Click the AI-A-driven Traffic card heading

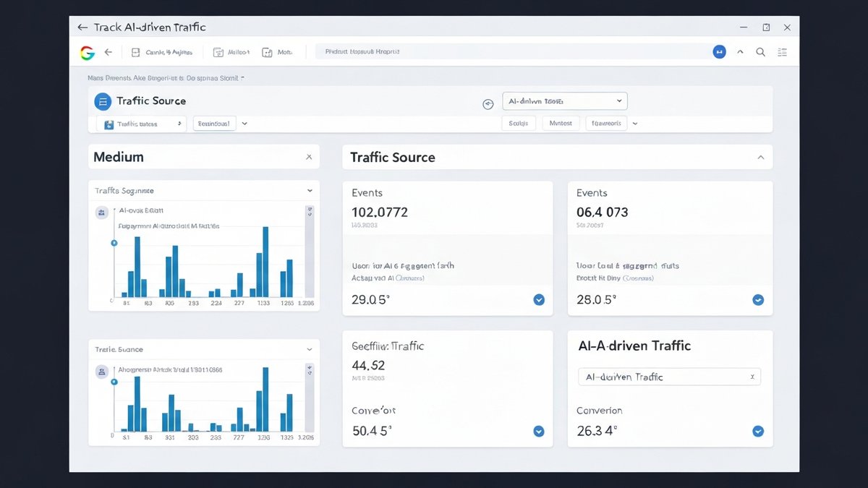pyautogui.click(x=634, y=346)
